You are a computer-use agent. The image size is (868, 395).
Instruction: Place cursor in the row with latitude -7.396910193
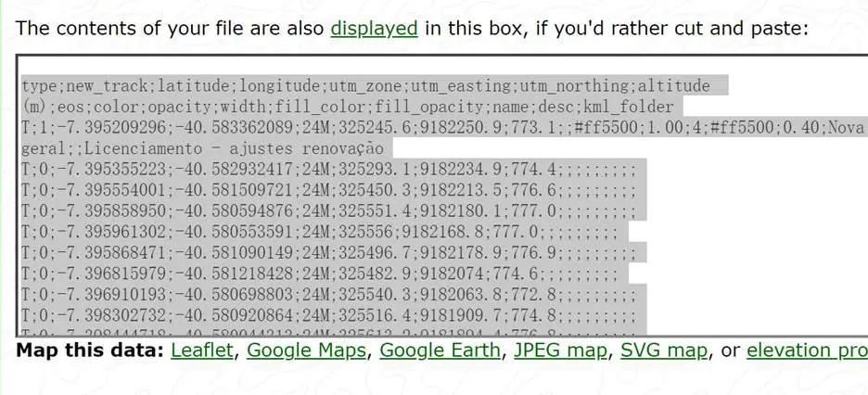point(328,295)
